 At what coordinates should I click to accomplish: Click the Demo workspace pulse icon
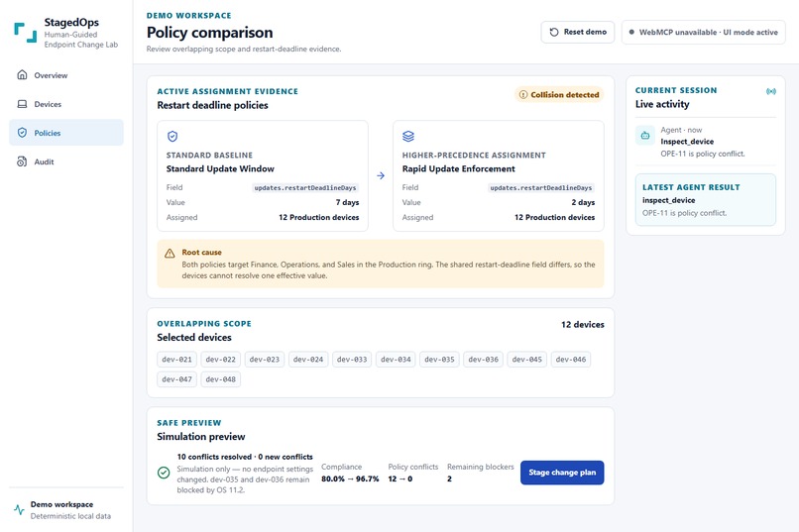click(x=20, y=509)
